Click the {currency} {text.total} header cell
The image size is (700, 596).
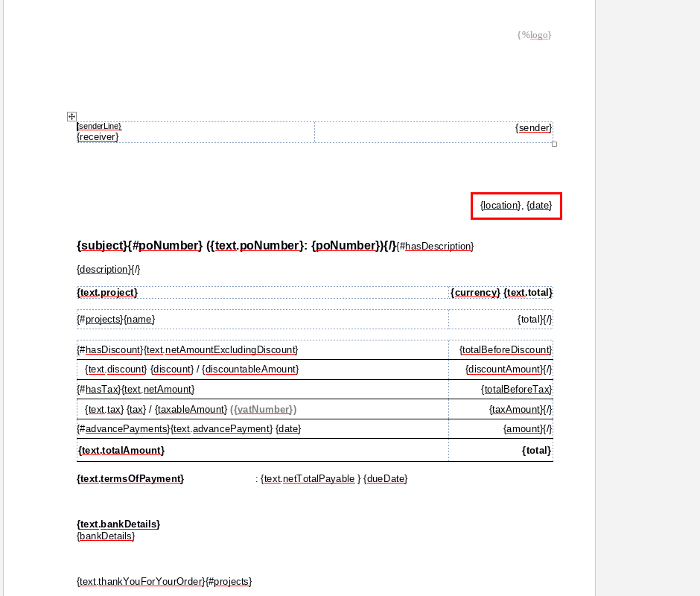[x=501, y=293]
